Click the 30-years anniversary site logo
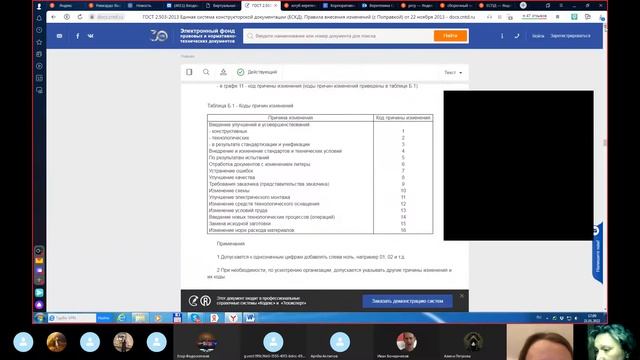640x360 pixels. (158, 36)
